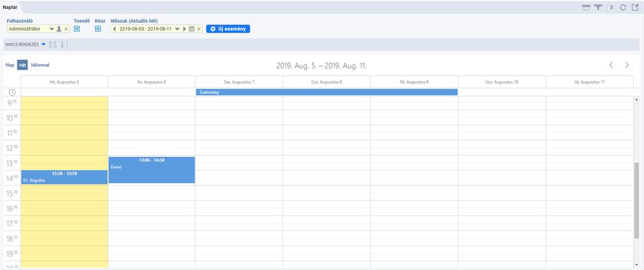The height and width of the screenshot is (270, 644).
Task: Go to previous period with left triangle
Action: 114,29
